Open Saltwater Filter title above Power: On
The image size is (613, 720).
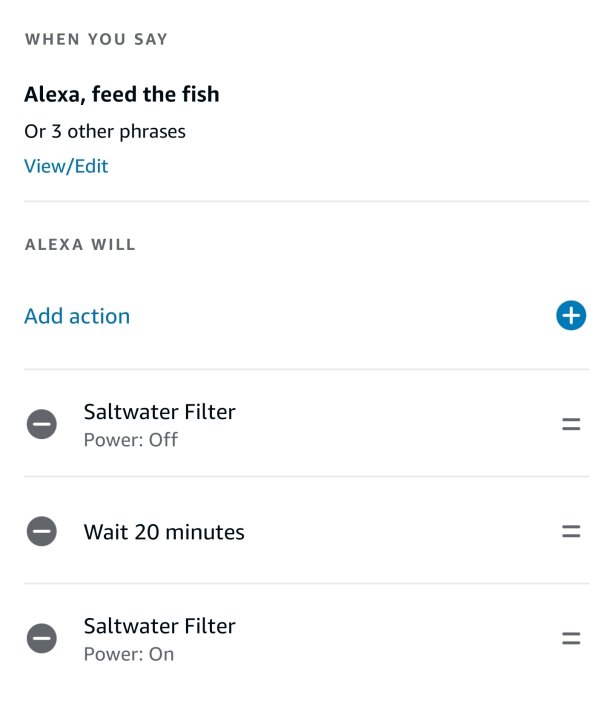(x=159, y=626)
